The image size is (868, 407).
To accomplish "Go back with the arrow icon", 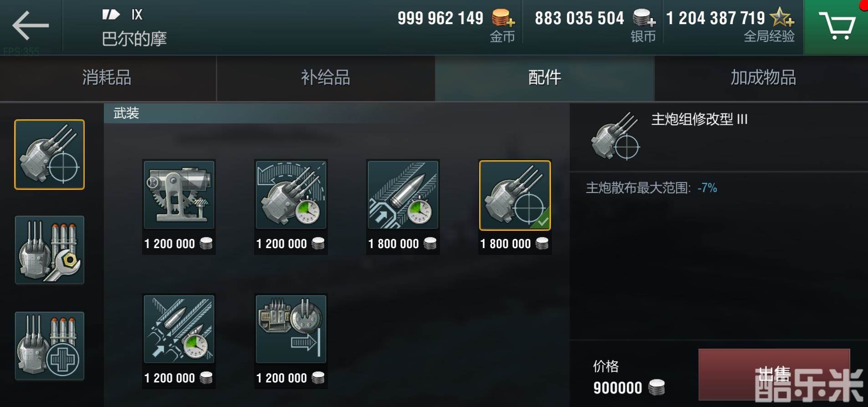I will (31, 25).
